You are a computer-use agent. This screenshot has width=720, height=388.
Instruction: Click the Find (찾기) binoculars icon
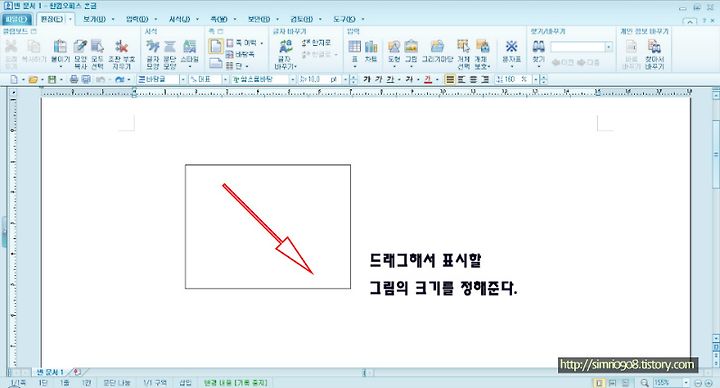coord(539,47)
